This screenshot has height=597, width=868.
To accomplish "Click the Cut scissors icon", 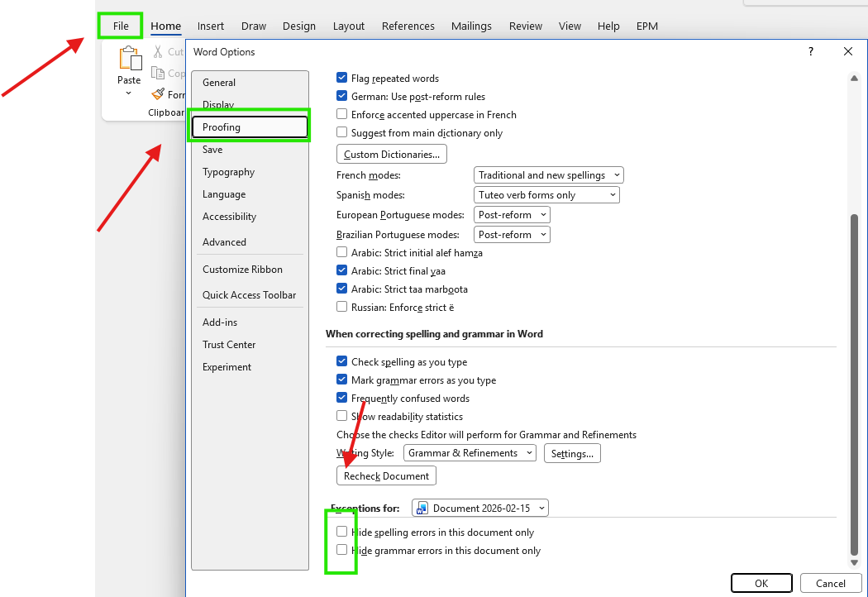I will (x=158, y=51).
